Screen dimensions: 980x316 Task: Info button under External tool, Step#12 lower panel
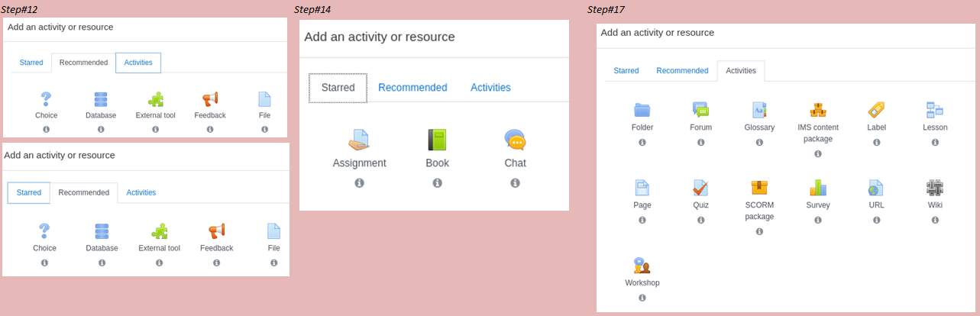159,263
